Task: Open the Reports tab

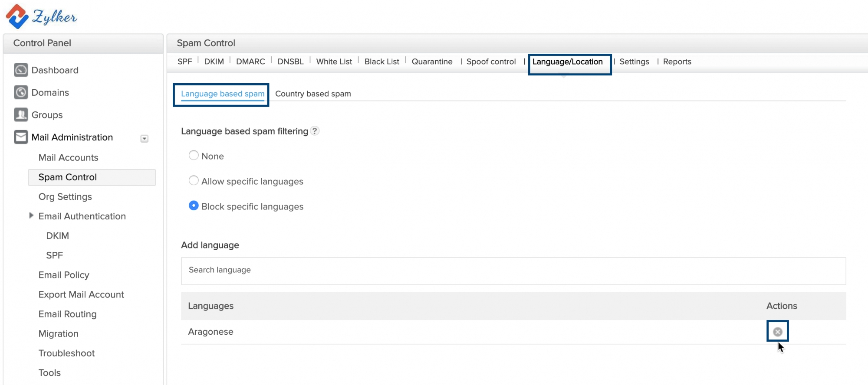Action: click(677, 62)
